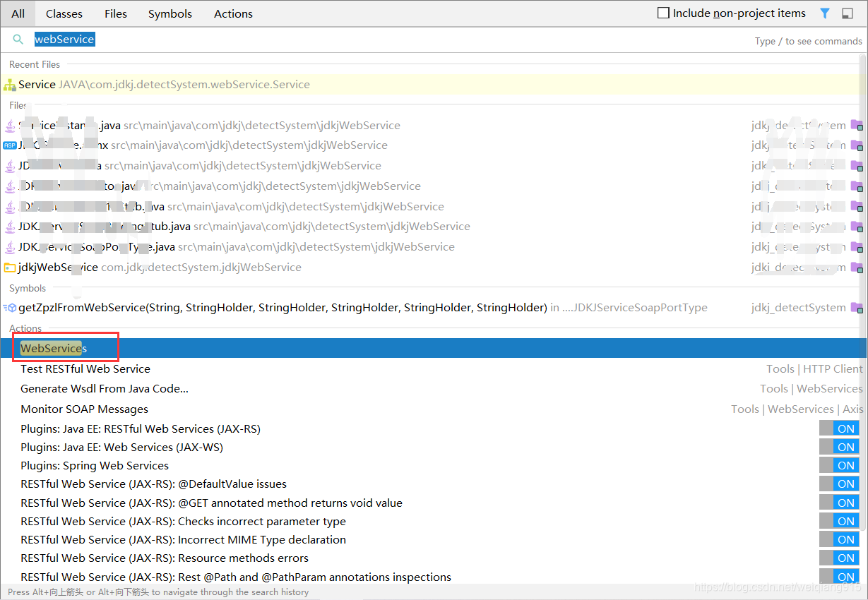Click the purple module icon beside jdkjWebService row
Image resolution: width=868 pixels, height=600 pixels.
coord(857,267)
